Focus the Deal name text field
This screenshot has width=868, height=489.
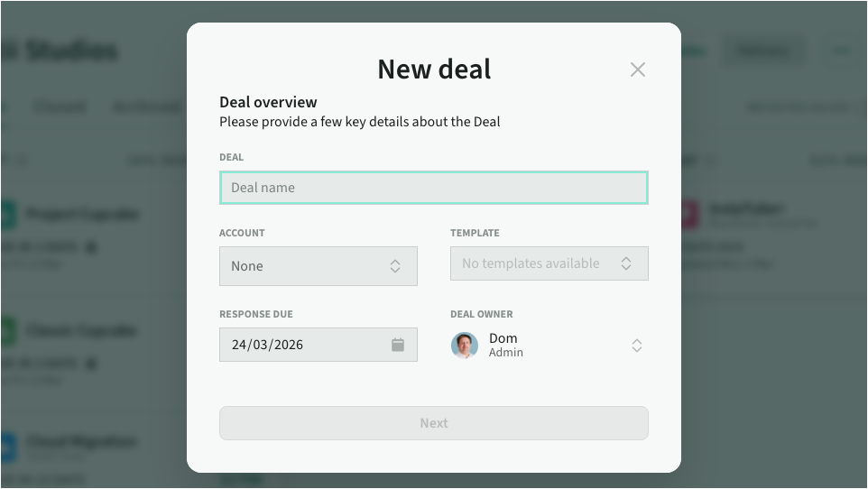pyautogui.click(x=433, y=188)
